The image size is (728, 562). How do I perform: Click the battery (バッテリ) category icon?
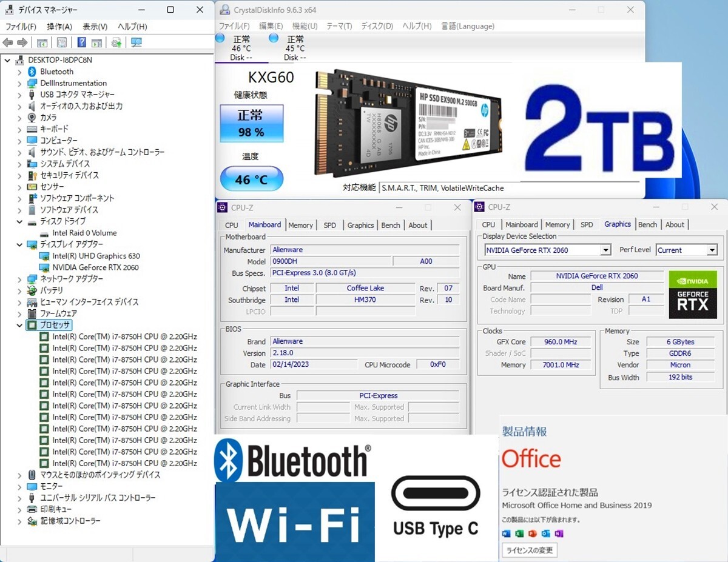pyautogui.click(x=33, y=290)
